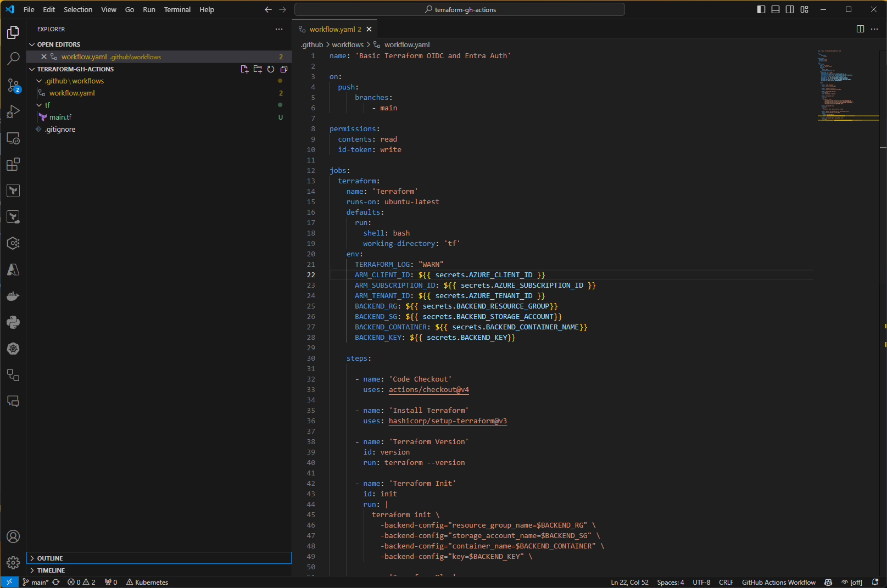Click GitHub Actions Workflow language mode
The height and width of the screenshot is (588, 887).
coord(778,583)
